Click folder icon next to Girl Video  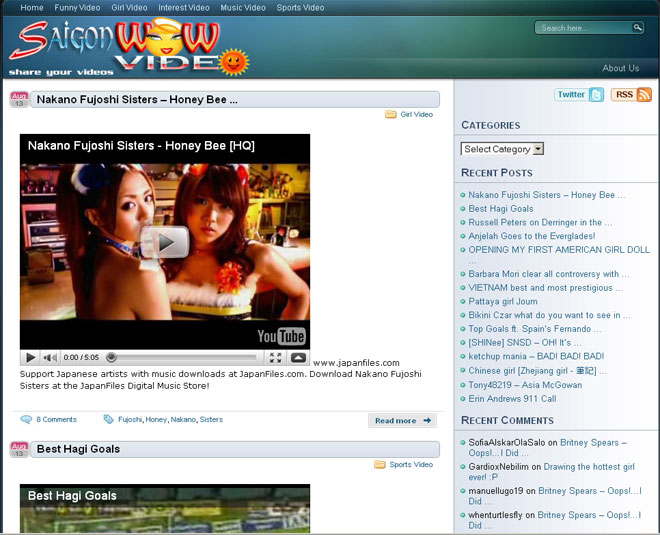[391, 114]
